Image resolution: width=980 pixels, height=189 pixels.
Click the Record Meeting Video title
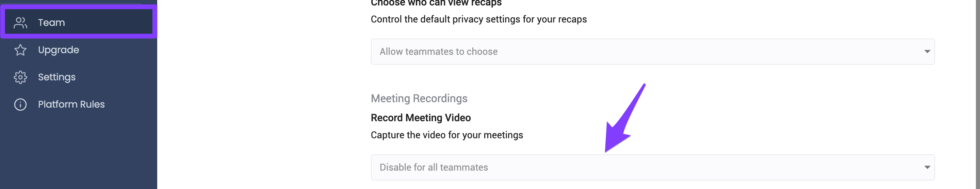421,118
